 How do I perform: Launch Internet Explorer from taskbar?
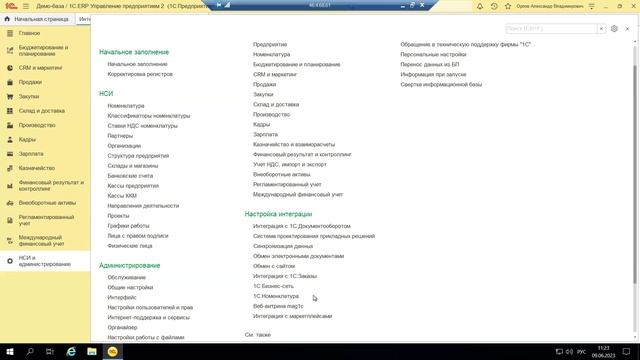pyautogui.click(x=71, y=351)
